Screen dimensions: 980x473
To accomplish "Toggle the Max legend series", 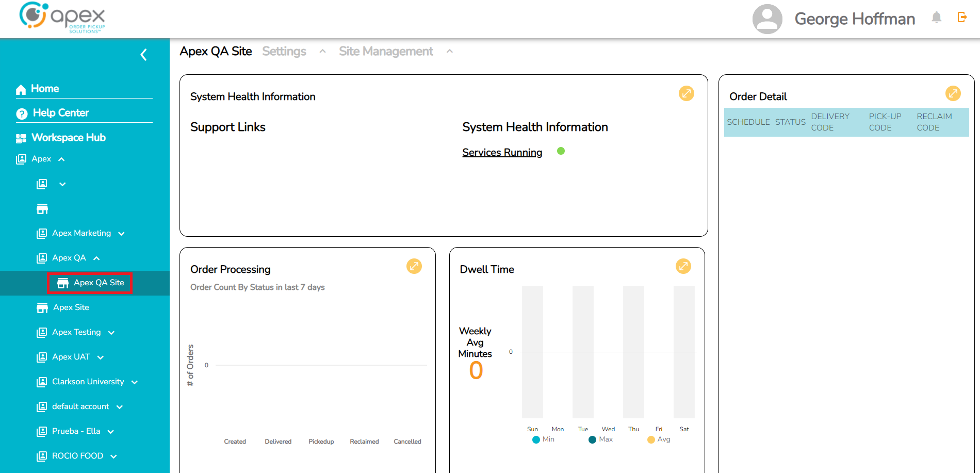I will click(x=600, y=439).
